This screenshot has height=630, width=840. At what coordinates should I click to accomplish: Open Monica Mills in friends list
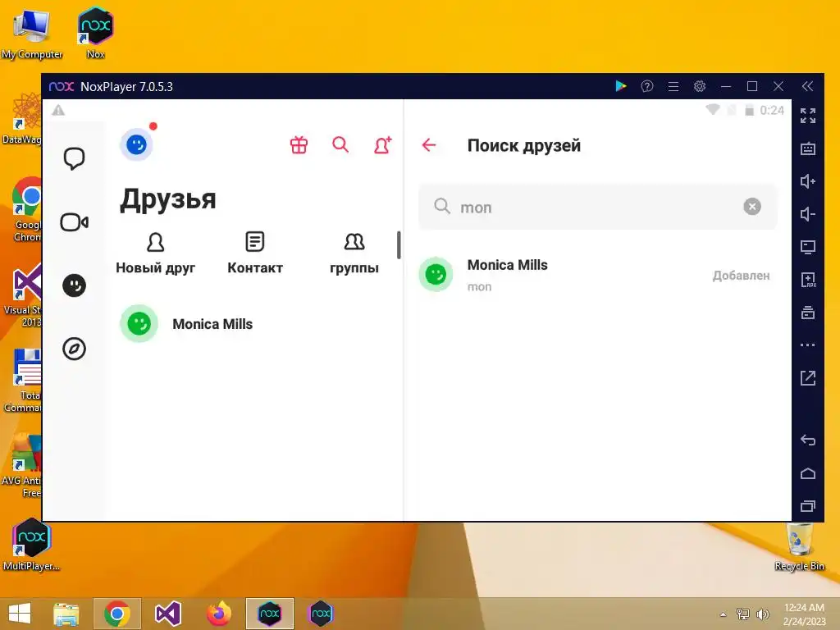(x=256, y=324)
